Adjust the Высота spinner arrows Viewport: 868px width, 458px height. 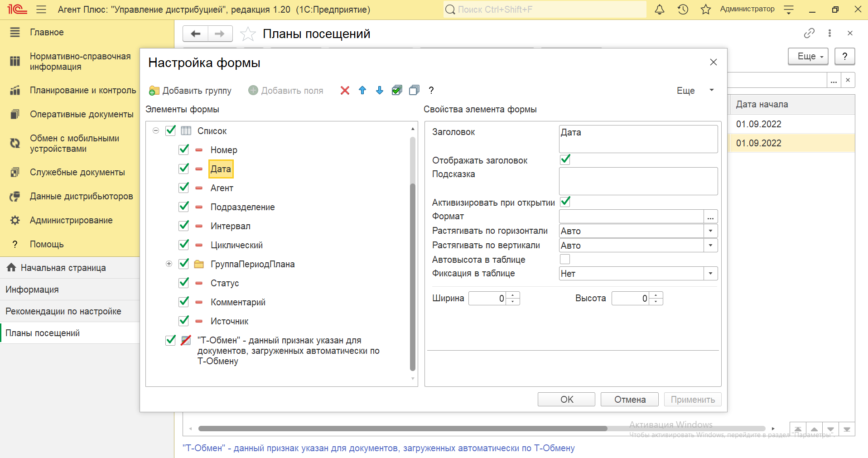point(656,299)
